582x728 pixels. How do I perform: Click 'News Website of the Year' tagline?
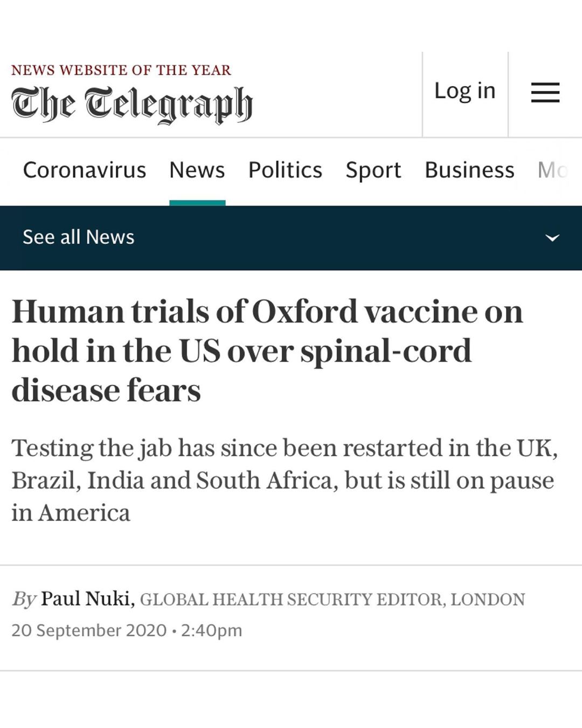click(x=121, y=70)
